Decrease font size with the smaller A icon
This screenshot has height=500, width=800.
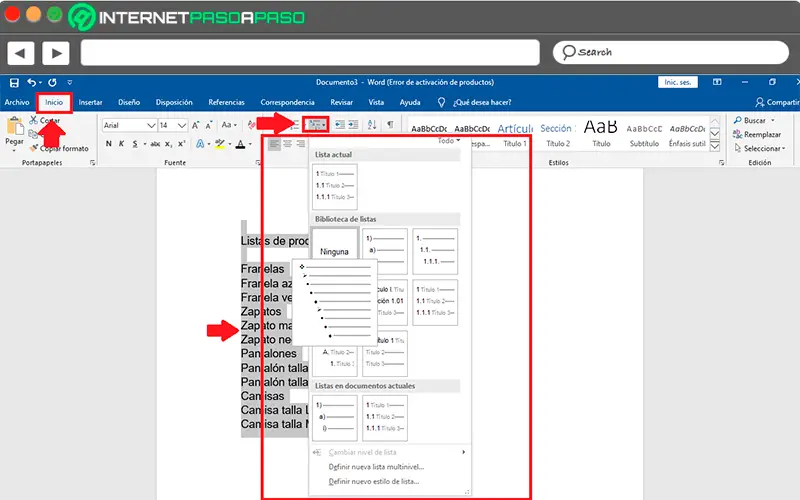(x=209, y=125)
